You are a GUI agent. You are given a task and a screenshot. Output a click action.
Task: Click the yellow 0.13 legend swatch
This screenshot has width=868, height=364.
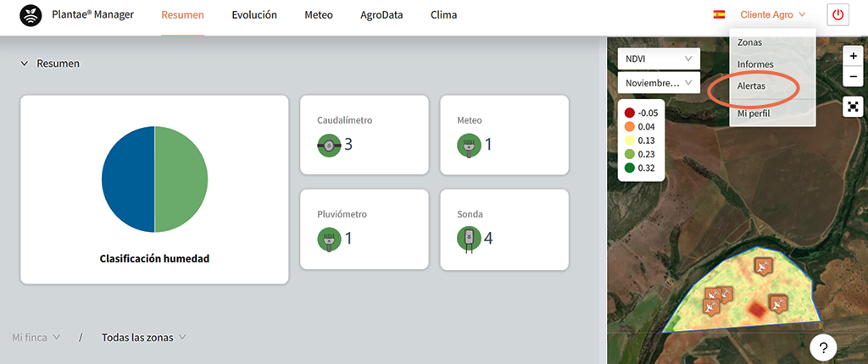[630, 141]
